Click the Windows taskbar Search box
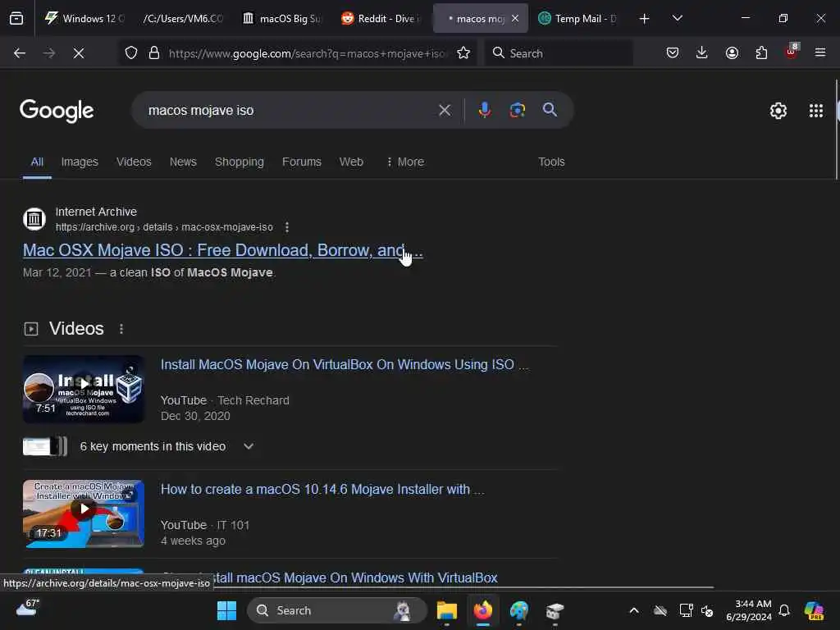The height and width of the screenshot is (630, 840). [337, 610]
